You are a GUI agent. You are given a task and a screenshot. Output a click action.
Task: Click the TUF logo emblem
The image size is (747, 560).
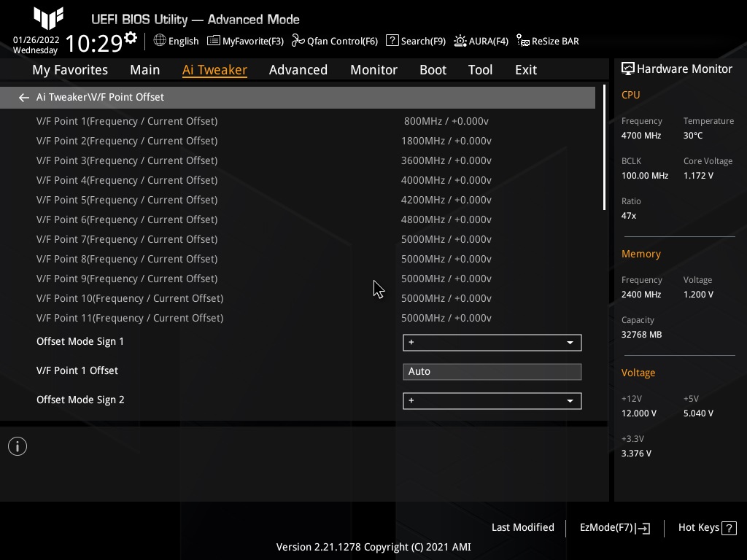[x=49, y=17]
